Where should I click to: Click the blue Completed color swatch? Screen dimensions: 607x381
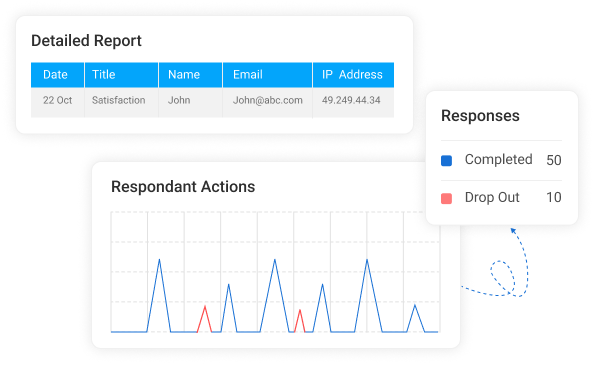446,160
